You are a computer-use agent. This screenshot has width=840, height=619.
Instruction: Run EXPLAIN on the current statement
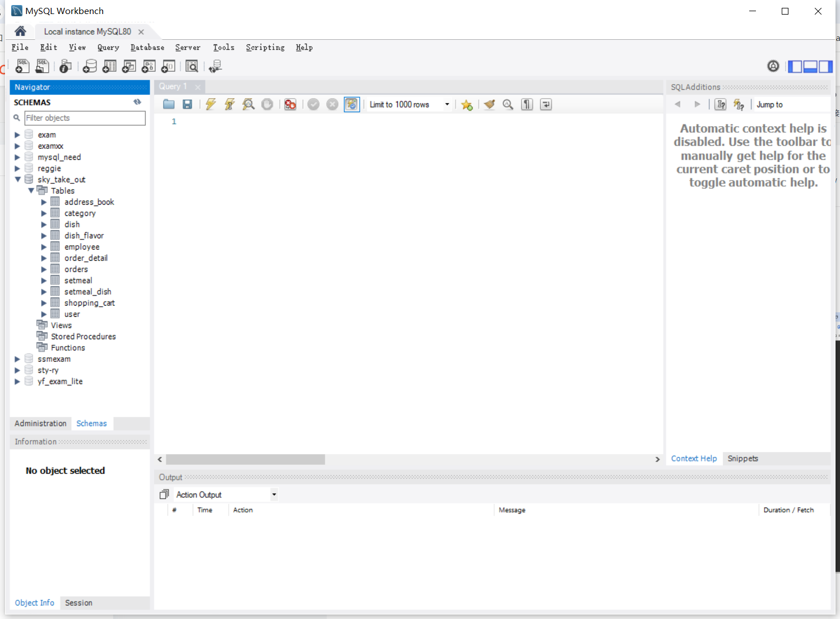coord(248,104)
